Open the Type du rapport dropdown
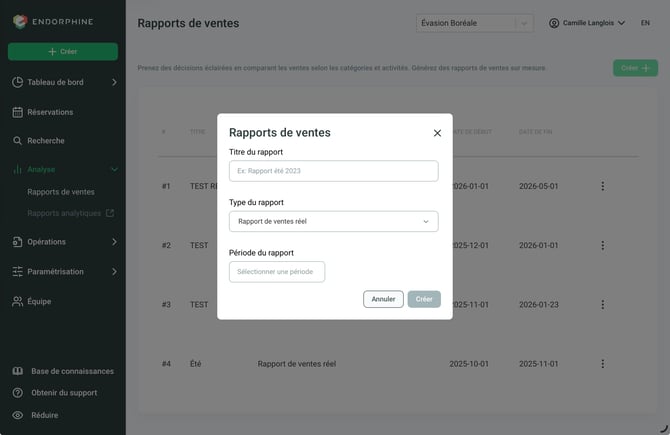 (334, 221)
